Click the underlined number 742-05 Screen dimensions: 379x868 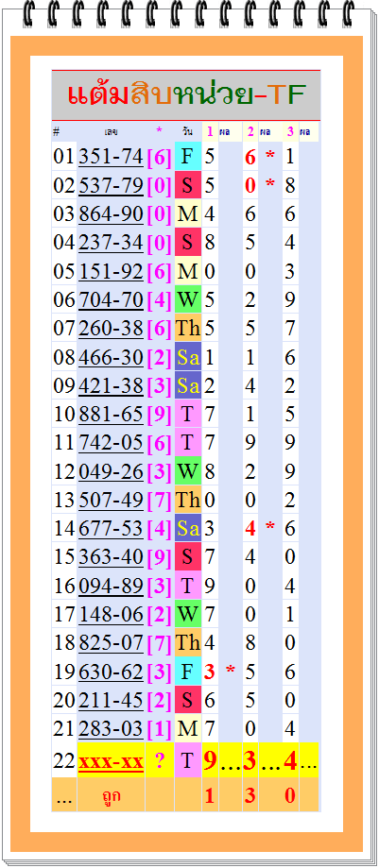point(111,442)
